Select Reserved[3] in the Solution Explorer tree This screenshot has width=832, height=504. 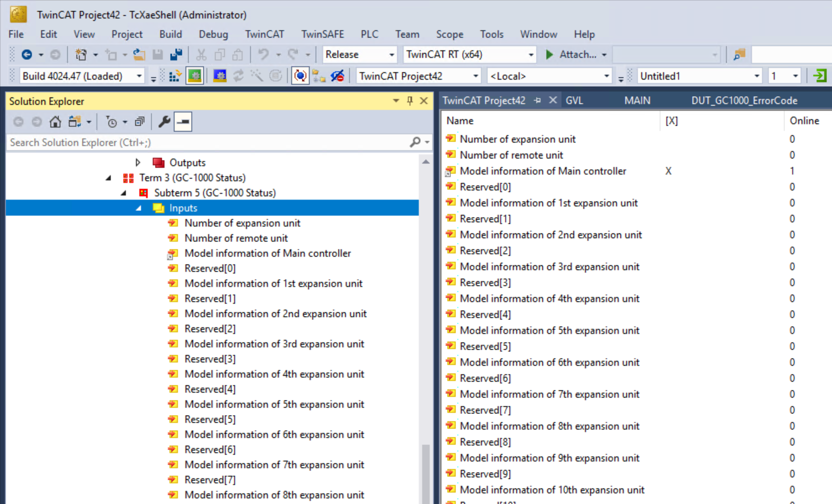210,359
